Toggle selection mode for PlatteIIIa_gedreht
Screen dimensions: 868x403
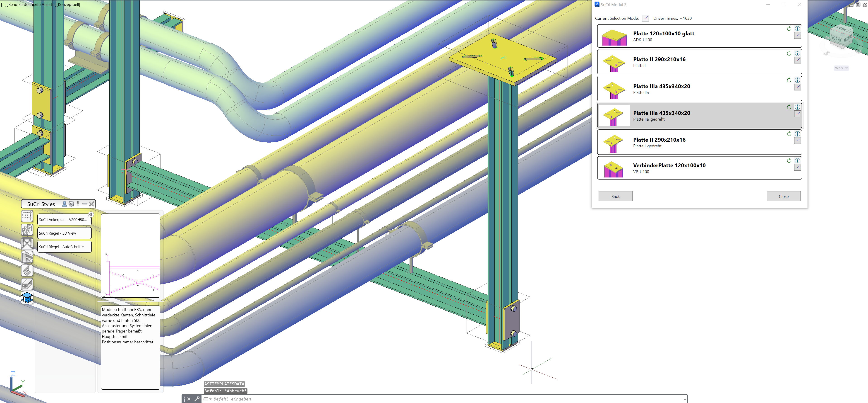tap(797, 114)
